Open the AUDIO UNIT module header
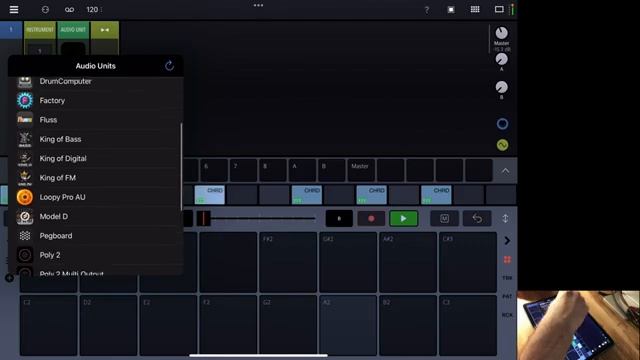The width and height of the screenshot is (640, 360). click(x=73, y=30)
